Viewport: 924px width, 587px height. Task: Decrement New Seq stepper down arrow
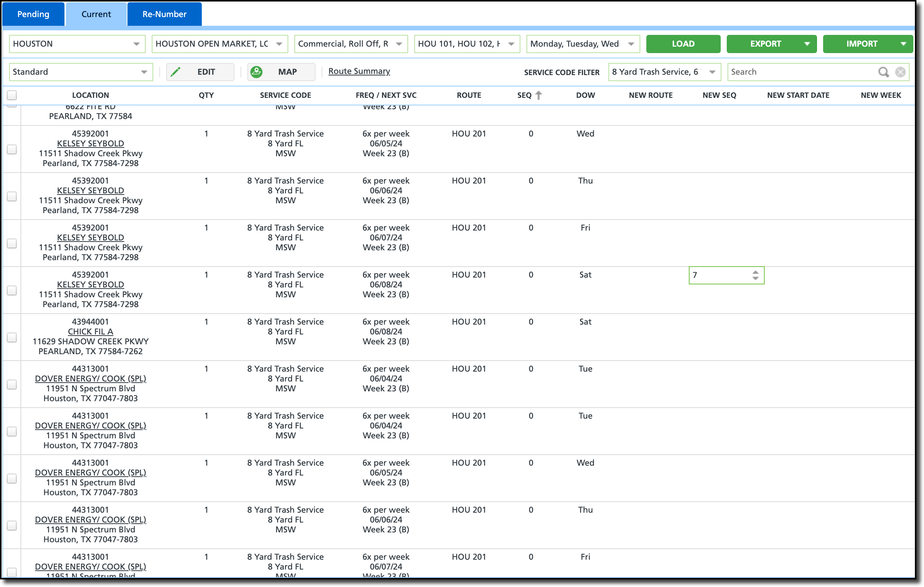click(x=755, y=279)
